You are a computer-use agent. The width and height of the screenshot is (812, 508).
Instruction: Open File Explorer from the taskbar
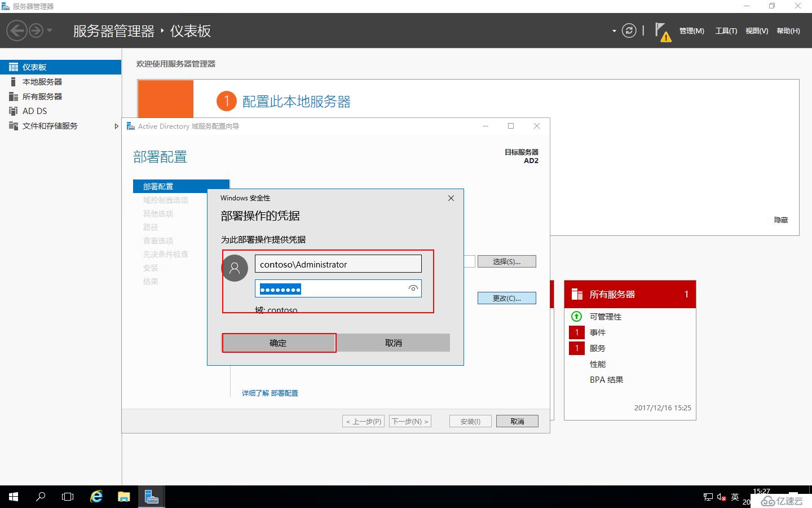click(124, 497)
